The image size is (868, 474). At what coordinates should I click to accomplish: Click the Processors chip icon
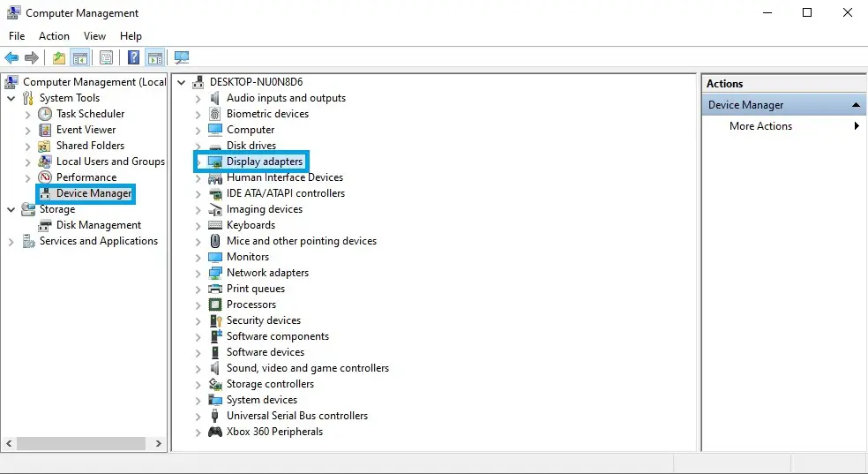214,305
